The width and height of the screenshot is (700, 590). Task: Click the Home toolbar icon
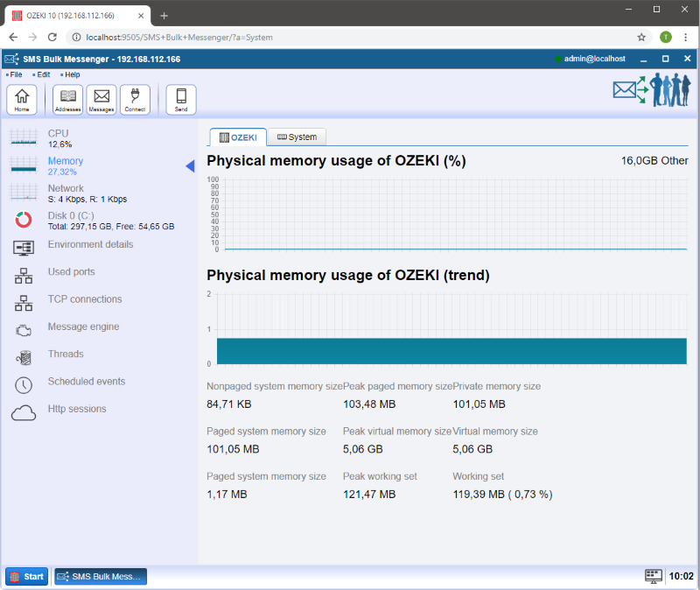tap(22, 100)
